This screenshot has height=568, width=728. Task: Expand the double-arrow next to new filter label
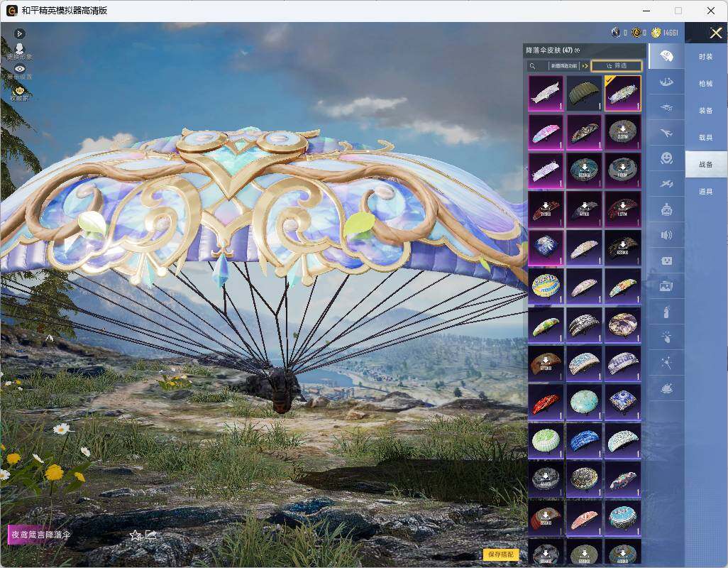pos(585,66)
